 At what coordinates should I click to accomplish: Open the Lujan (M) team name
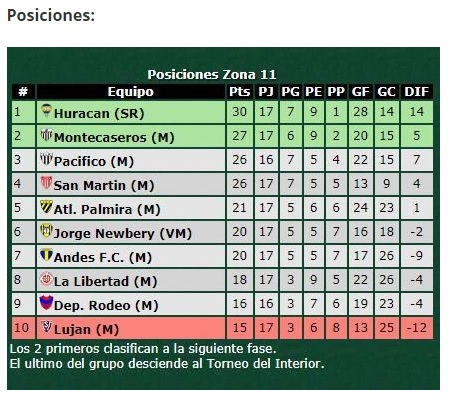(x=86, y=329)
